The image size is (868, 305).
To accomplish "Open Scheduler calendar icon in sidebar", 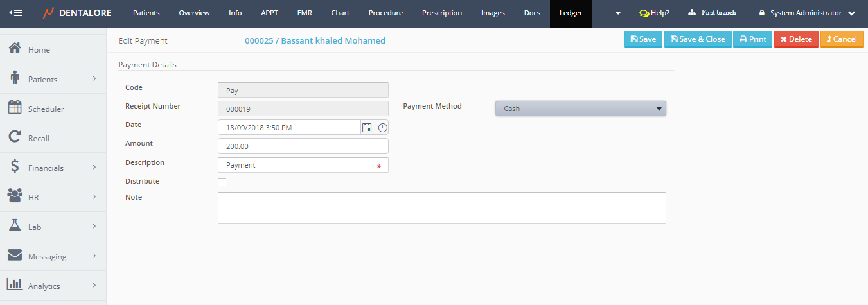I will [x=15, y=108].
